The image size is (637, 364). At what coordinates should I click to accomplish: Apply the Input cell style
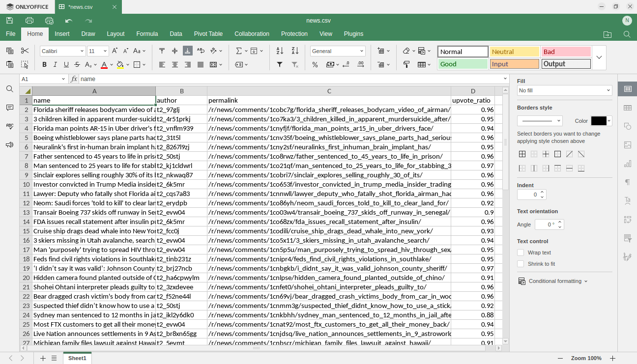515,64
